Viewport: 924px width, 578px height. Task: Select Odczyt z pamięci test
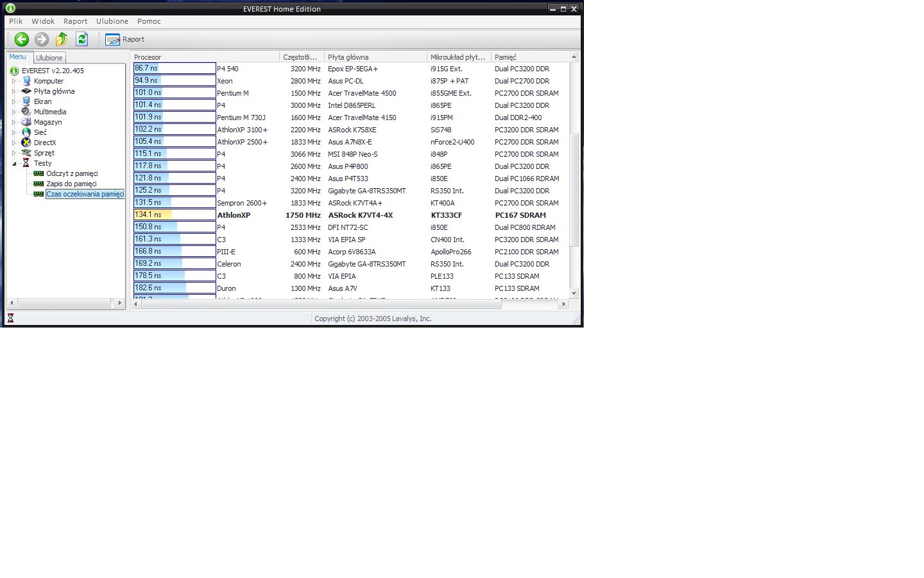click(x=72, y=173)
